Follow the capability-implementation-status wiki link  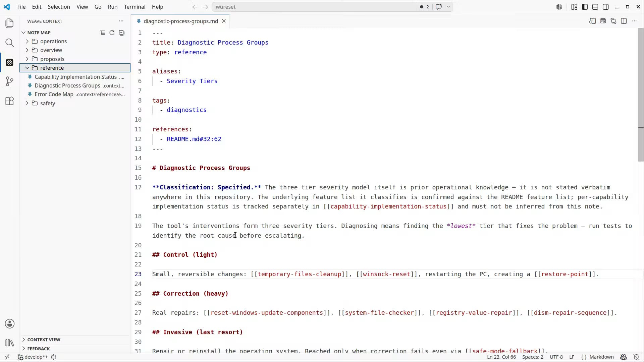click(388, 206)
